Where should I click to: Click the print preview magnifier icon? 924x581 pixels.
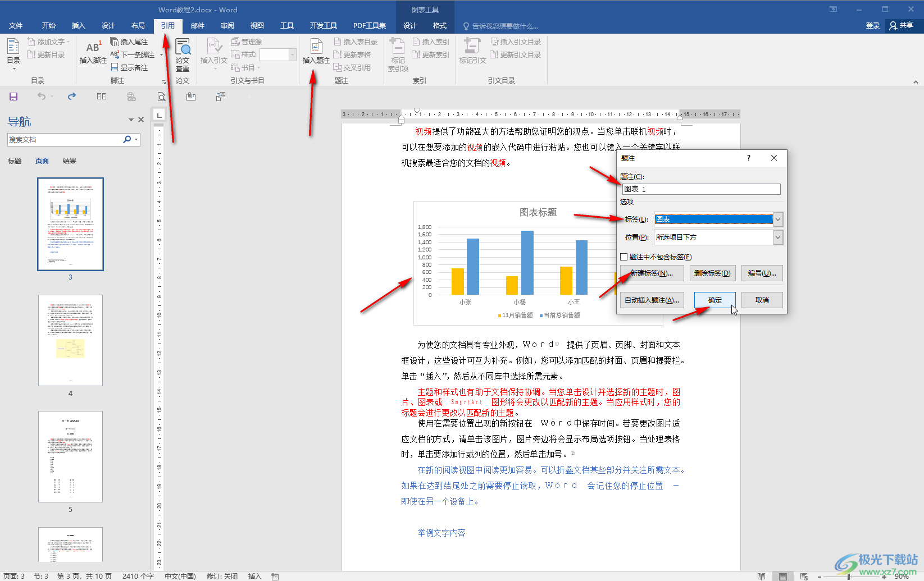pos(161,97)
